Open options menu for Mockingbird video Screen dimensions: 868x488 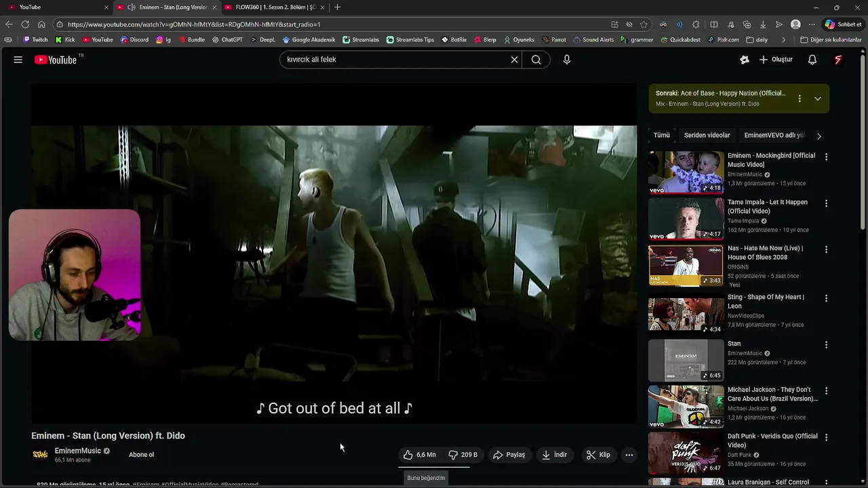coord(826,157)
